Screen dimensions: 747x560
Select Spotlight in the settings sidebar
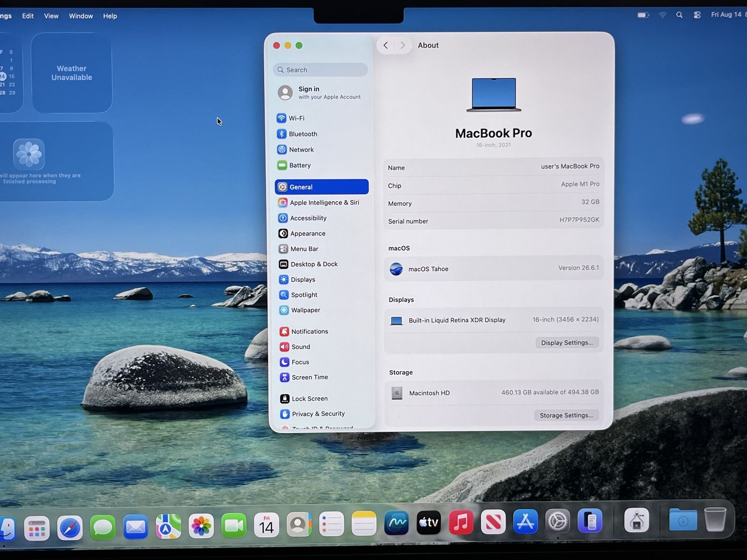(x=322, y=295)
